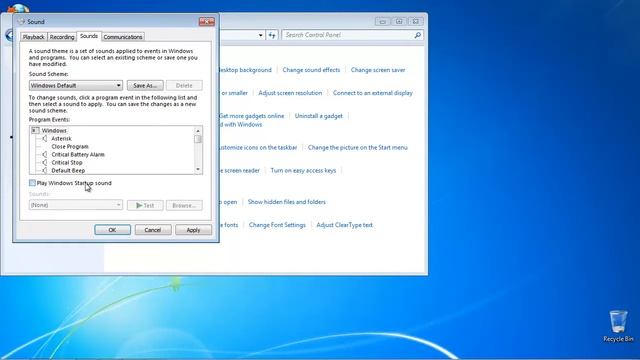Click the Save As... button
Screen dimensions: 640x360
coord(145,85)
